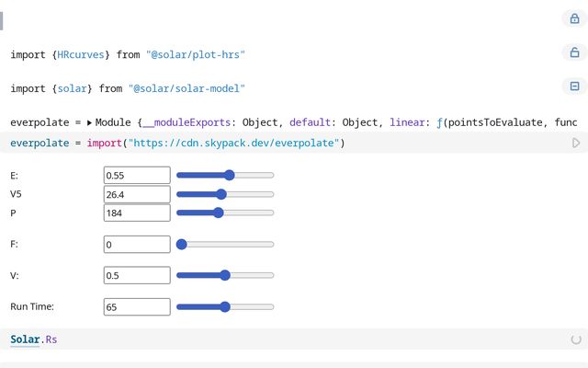Click the __moduleExports property in the Module output
The image size is (588, 368).
(187, 122)
